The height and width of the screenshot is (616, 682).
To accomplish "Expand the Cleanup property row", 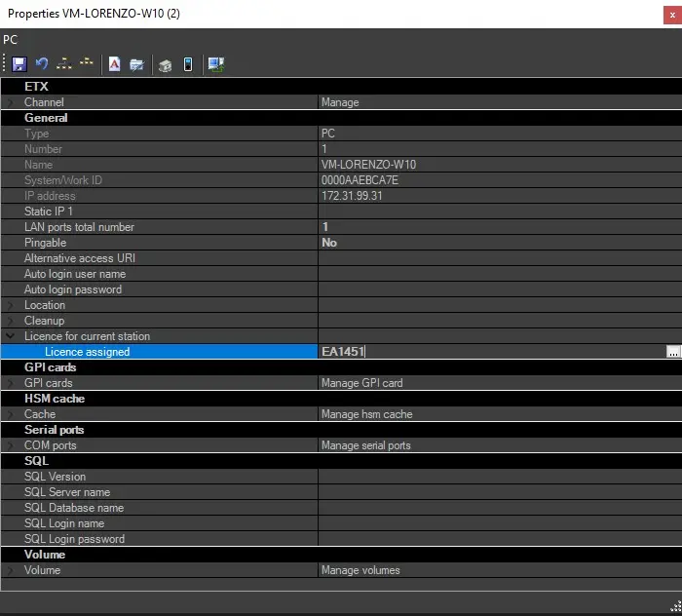I will click(11, 321).
